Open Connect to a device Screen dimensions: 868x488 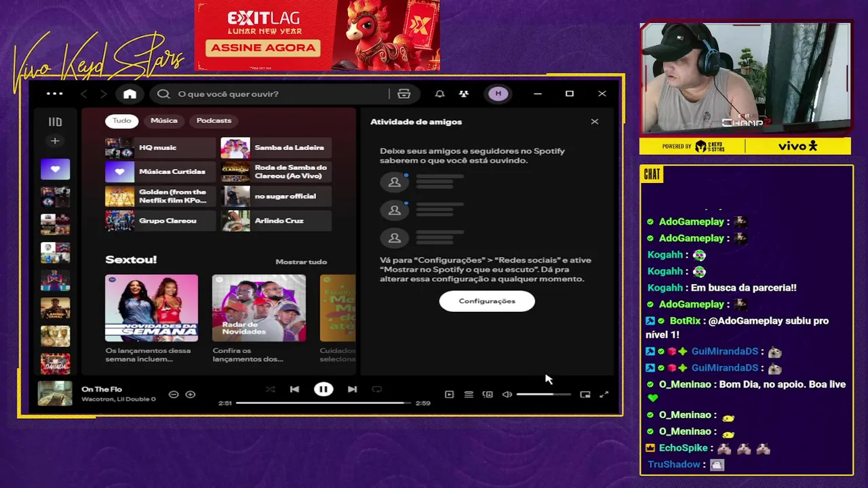[488, 394]
